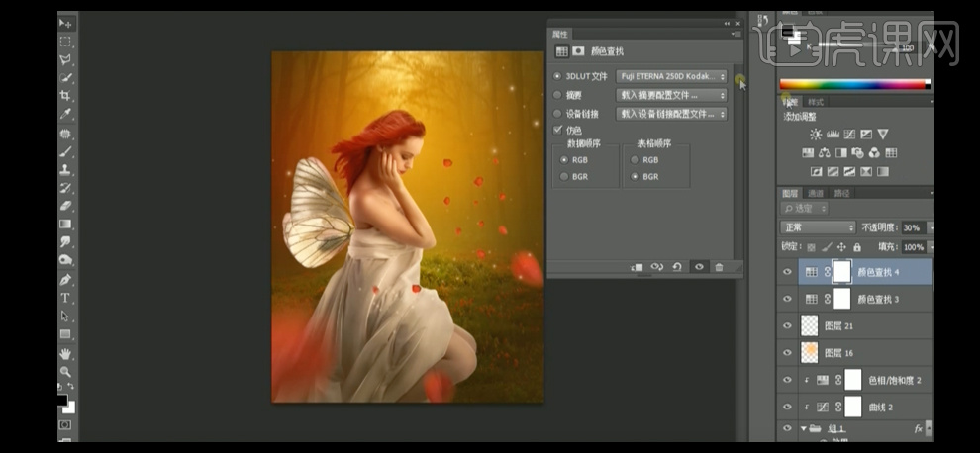The width and height of the screenshot is (980, 453).
Task: Select the Pen tool
Action: pos(65,279)
